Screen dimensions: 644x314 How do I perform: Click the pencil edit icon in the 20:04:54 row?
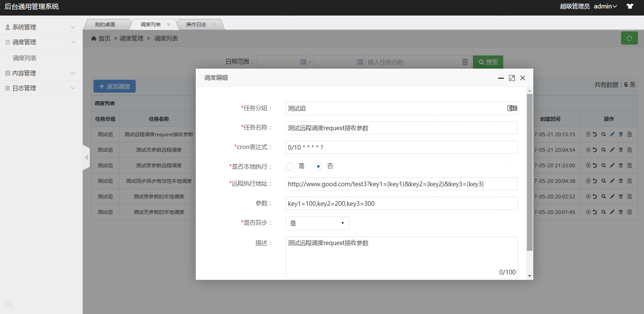coord(612,150)
